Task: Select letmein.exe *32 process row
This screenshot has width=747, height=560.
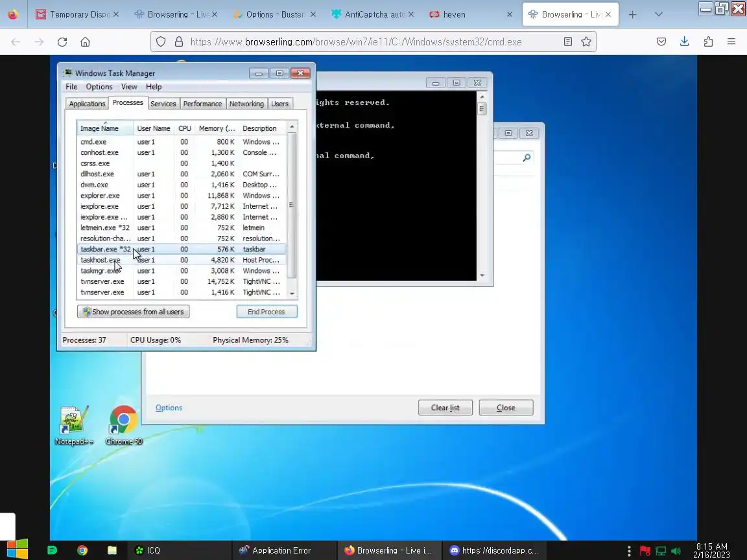Action: (x=182, y=227)
